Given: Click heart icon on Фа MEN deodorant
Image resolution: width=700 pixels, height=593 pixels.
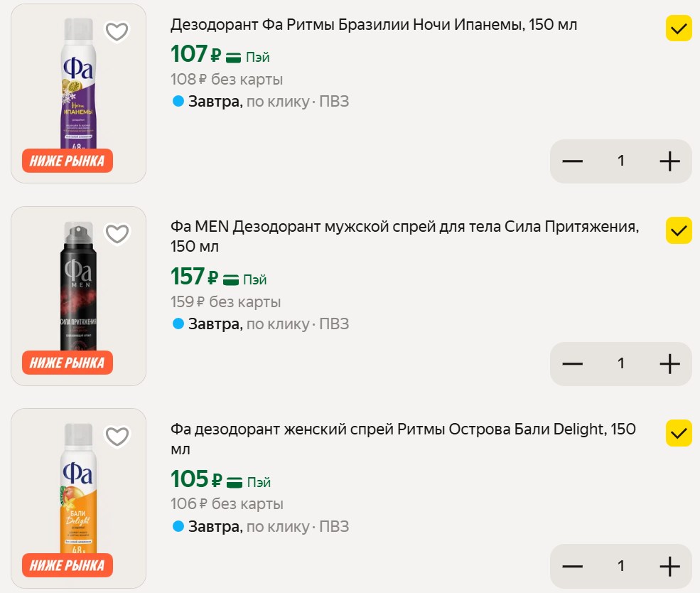Looking at the screenshot, I should click(x=117, y=233).
